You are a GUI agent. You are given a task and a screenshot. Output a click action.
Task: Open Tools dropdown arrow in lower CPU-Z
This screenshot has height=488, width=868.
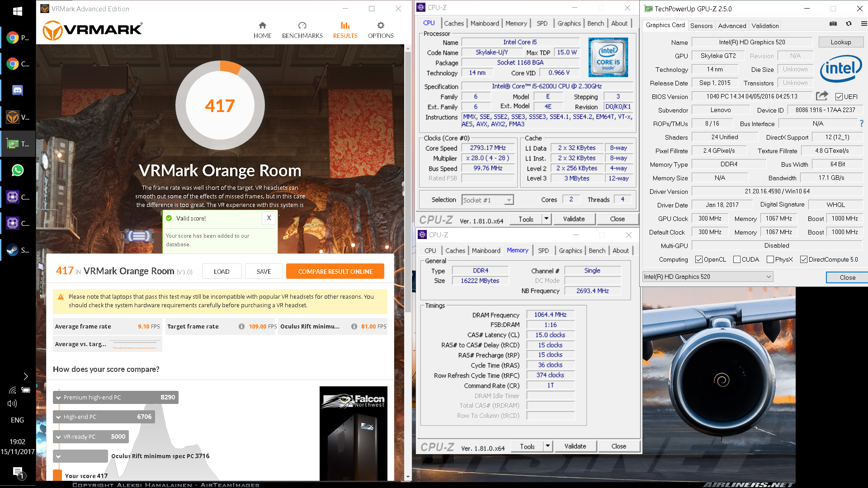(x=547, y=446)
